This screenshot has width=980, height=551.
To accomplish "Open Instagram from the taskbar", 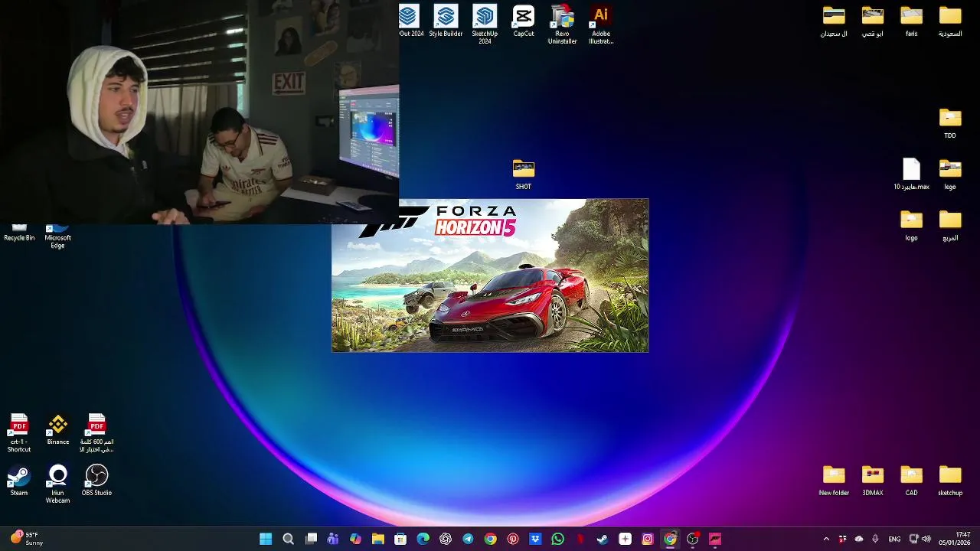I will tap(648, 539).
